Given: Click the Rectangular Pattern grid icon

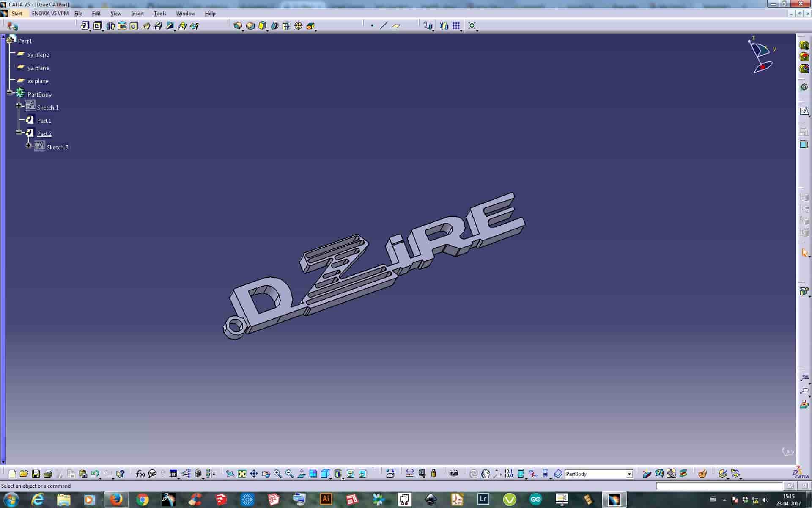Looking at the screenshot, I should [x=456, y=26].
